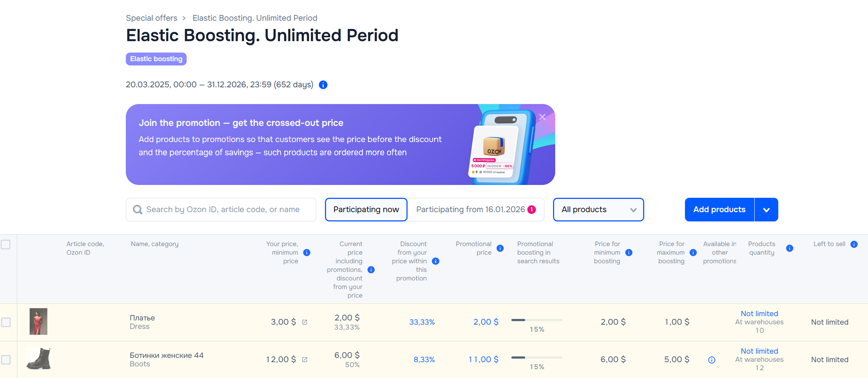Toggle the select-all checkbox in table header
Viewport: 868px width, 378px height.
pyautogui.click(x=6, y=244)
